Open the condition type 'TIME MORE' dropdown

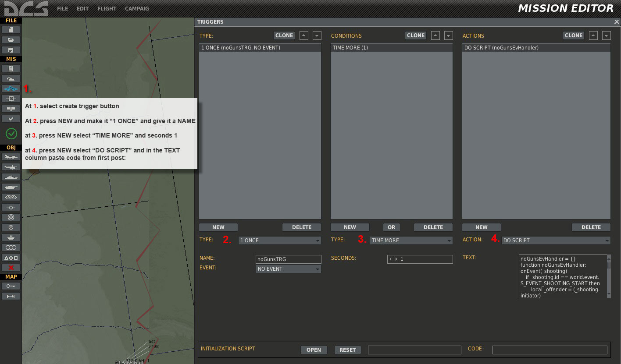(x=411, y=240)
